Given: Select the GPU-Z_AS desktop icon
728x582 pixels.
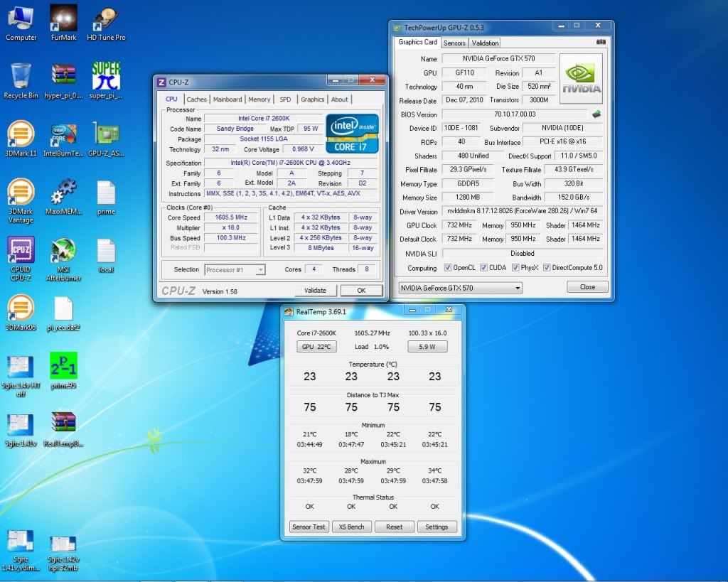Looking at the screenshot, I should pos(107,139).
